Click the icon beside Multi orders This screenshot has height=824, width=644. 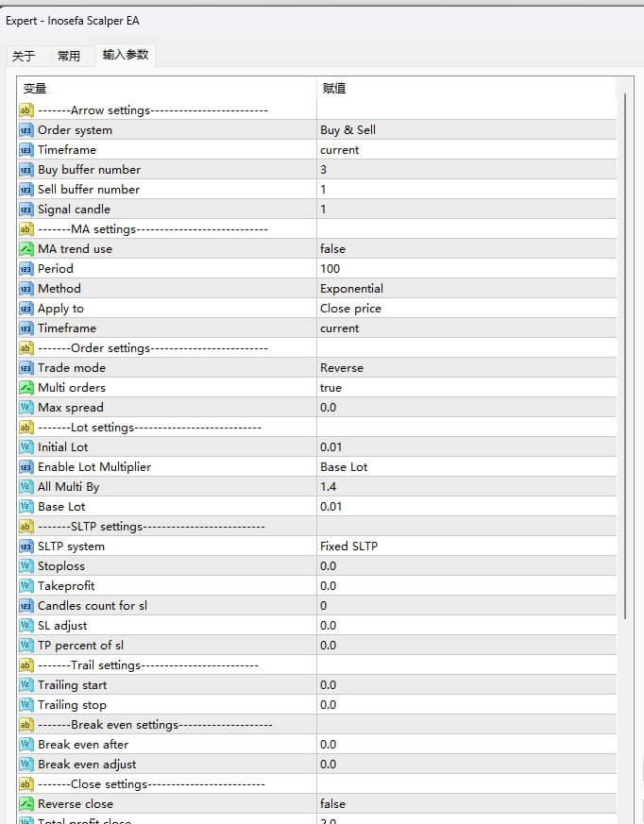pyautogui.click(x=25, y=388)
